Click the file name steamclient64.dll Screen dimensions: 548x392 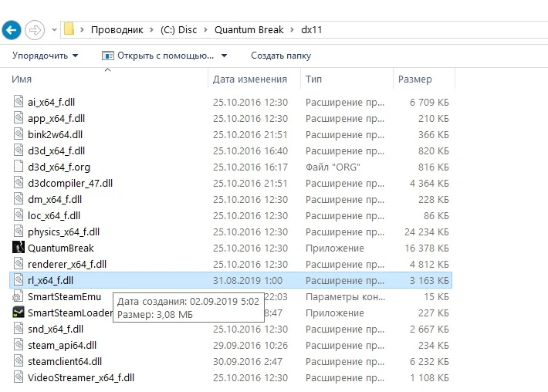(x=65, y=362)
